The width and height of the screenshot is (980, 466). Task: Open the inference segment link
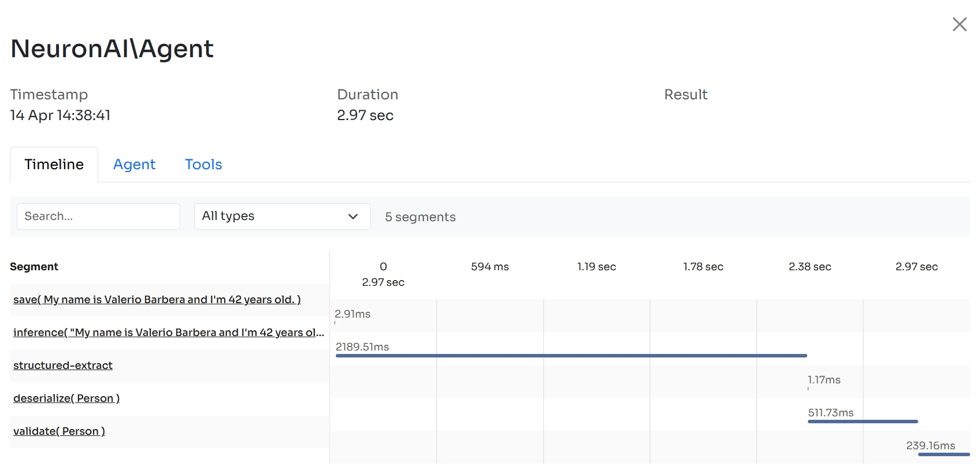point(168,333)
